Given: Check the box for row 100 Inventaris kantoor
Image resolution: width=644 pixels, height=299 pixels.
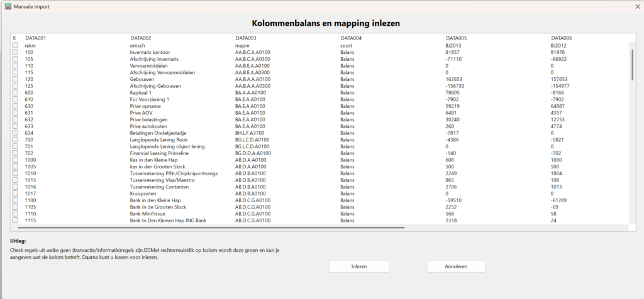Looking at the screenshot, I should (15, 52).
